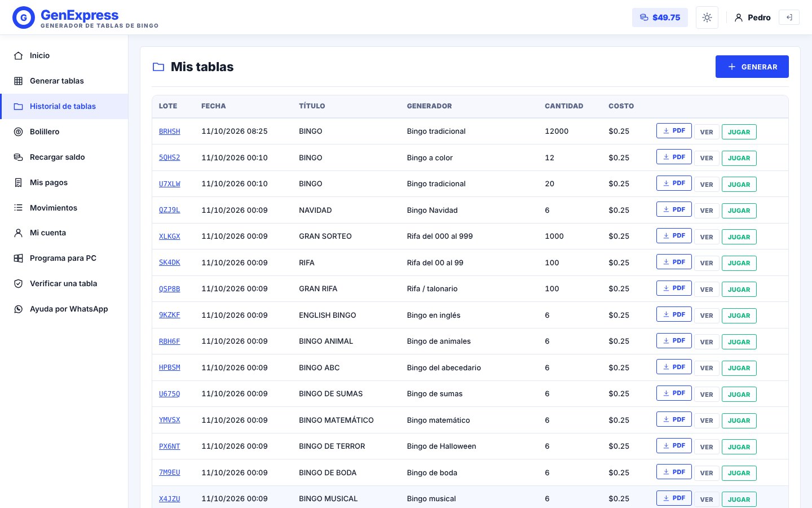The width and height of the screenshot is (812, 508).
Task: Click the Generar tablas grid icon
Action: point(19,81)
